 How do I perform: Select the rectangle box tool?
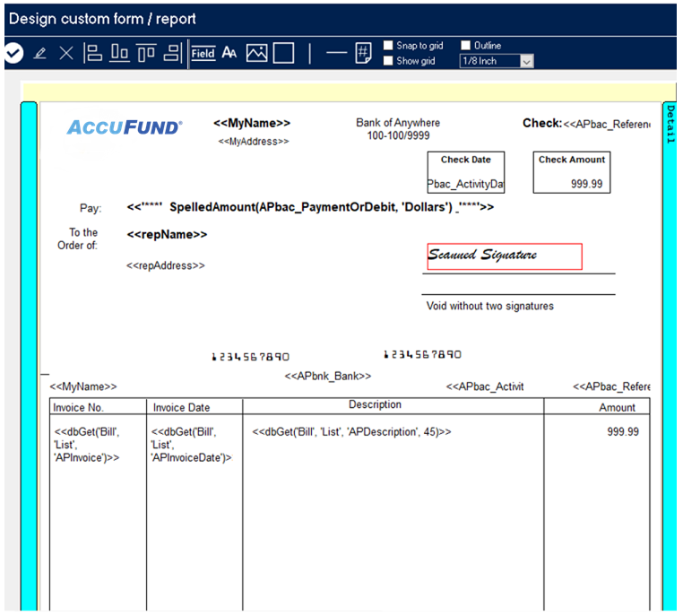[x=283, y=54]
